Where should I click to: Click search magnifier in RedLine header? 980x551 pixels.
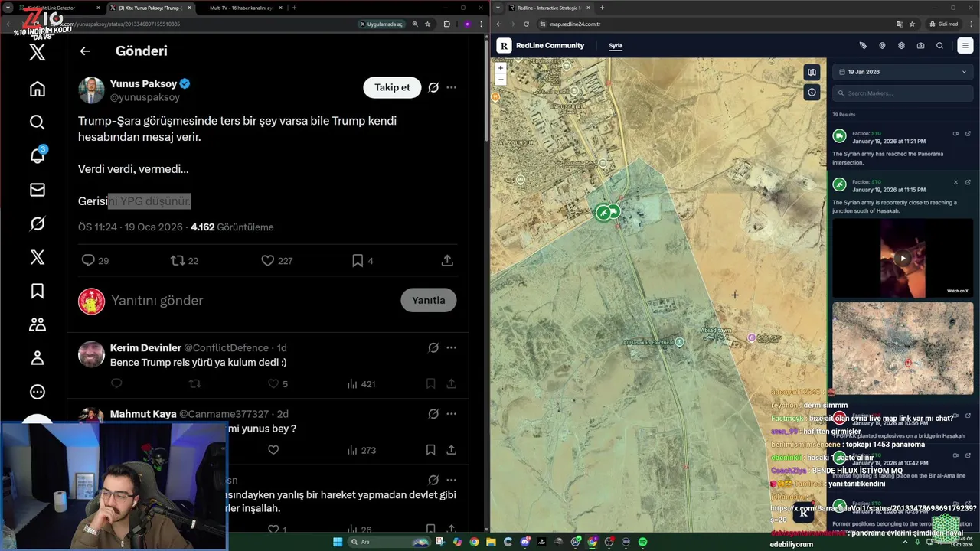[939, 46]
